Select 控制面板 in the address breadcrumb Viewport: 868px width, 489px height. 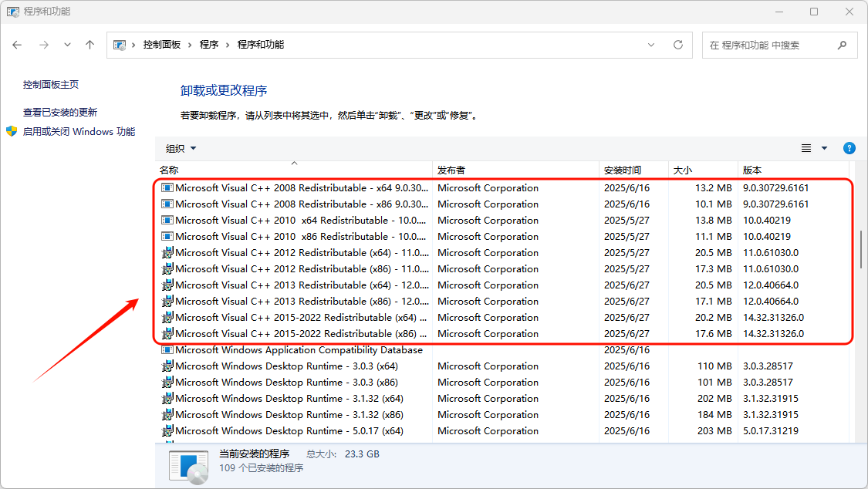(162, 45)
